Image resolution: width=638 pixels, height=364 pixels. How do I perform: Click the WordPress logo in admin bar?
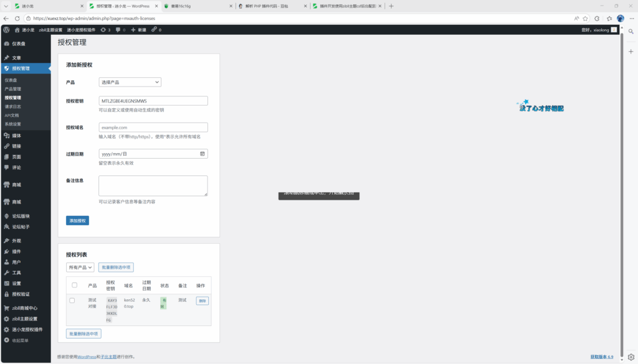pyautogui.click(x=6, y=30)
